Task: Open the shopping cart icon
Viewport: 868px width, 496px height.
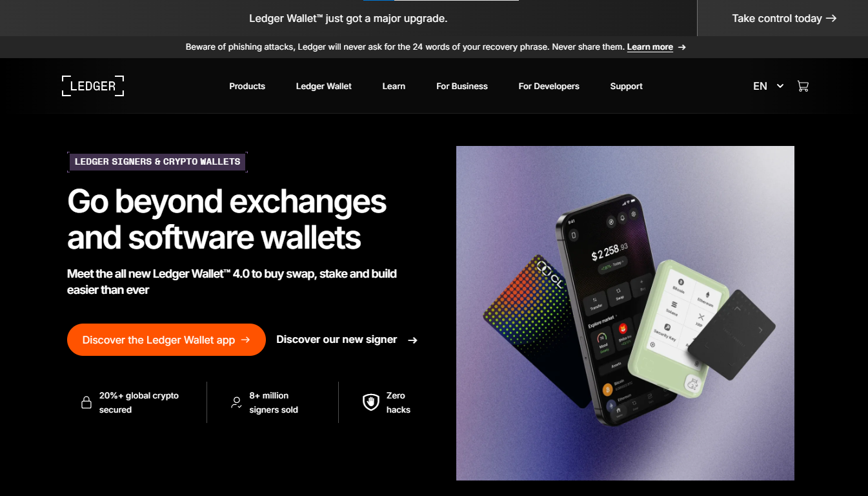Action: click(x=803, y=86)
